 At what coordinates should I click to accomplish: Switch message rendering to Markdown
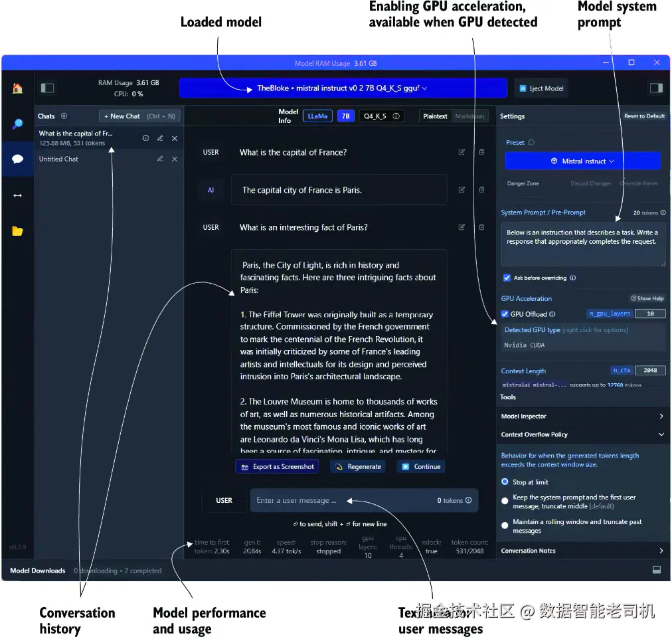coord(469,116)
